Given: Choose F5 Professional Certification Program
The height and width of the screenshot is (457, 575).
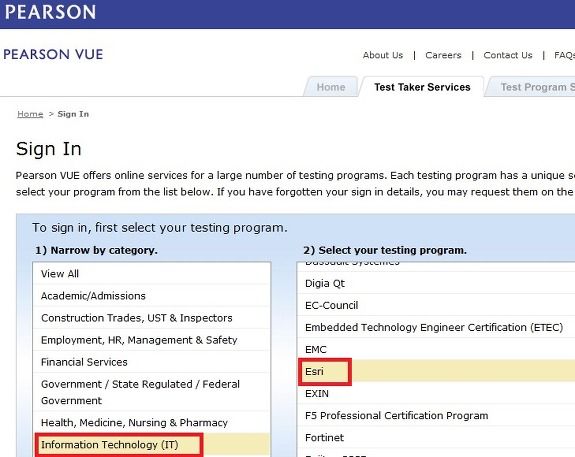Looking at the screenshot, I should coord(436,415).
